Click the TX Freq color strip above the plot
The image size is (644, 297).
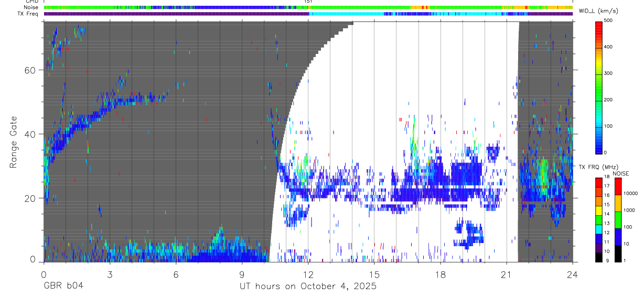[308, 14]
